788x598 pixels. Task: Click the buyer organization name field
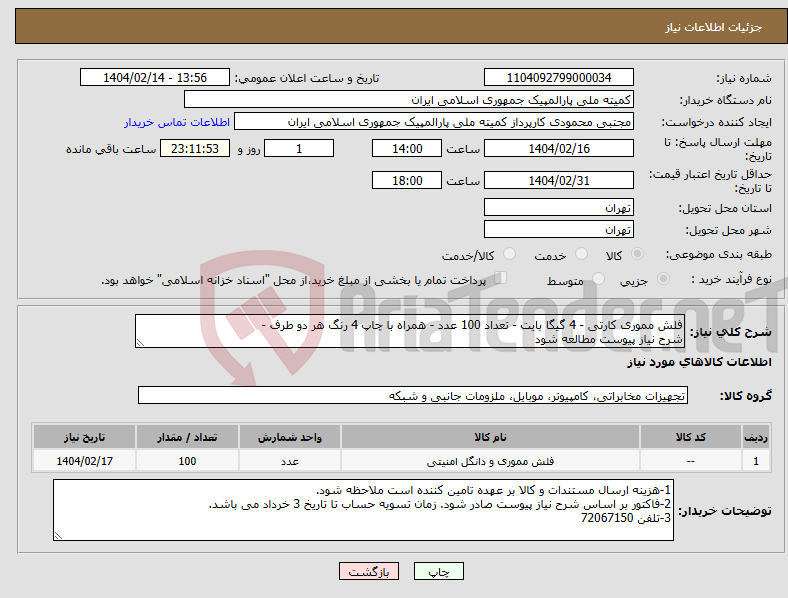[x=409, y=99]
